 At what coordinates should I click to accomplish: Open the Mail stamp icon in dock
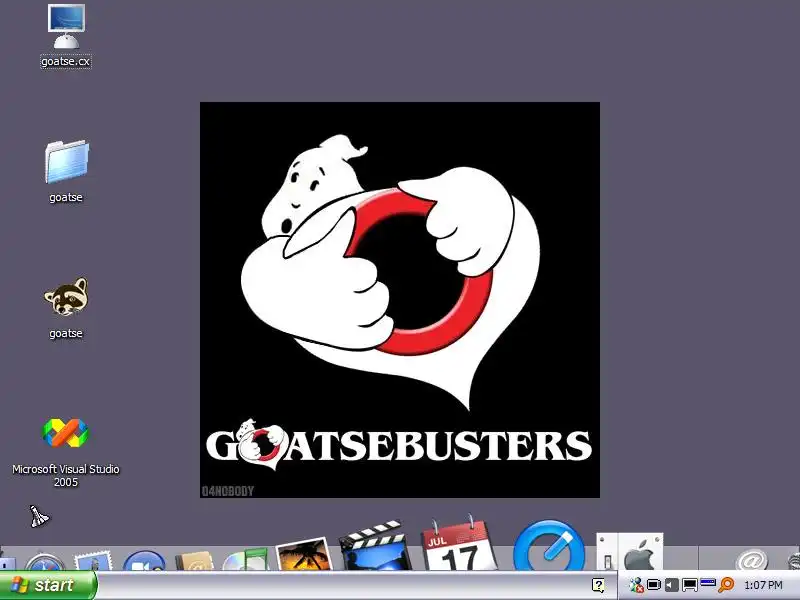(93, 560)
